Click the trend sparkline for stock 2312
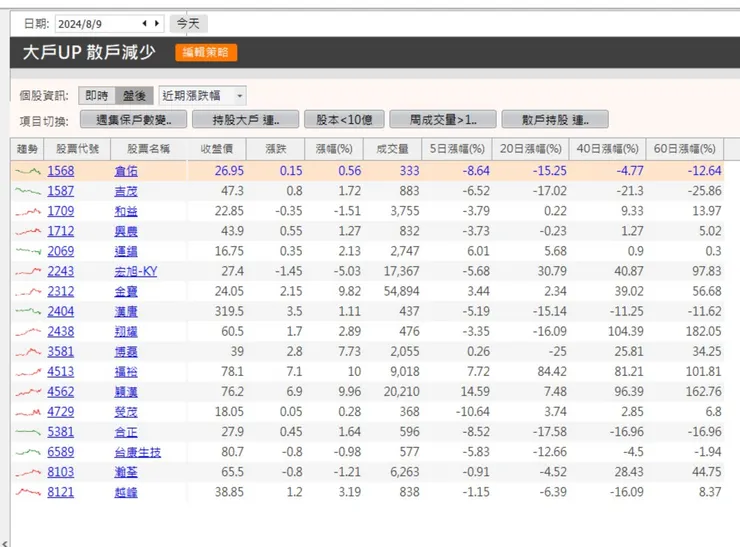The width and height of the screenshot is (740, 547). click(28, 291)
